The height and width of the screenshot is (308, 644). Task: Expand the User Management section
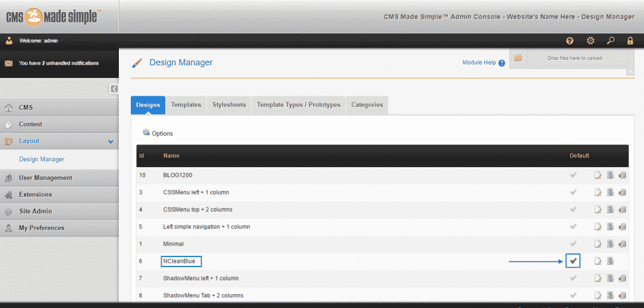pyautogui.click(x=59, y=178)
